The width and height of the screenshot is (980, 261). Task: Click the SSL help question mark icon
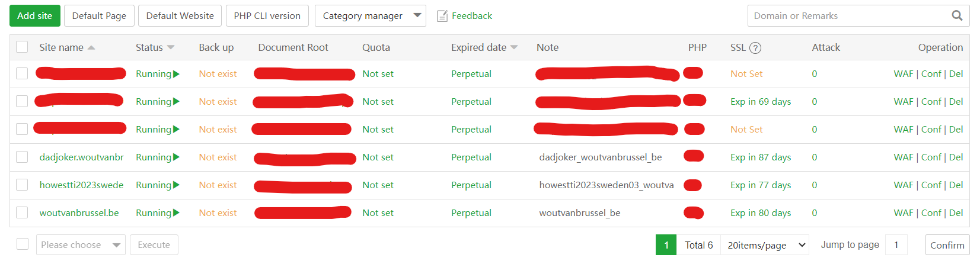point(755,48)
